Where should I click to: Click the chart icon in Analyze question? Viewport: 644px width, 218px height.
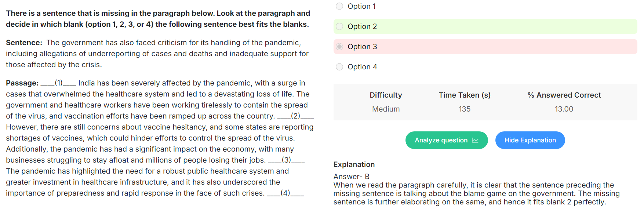click(x=475, y=140)
